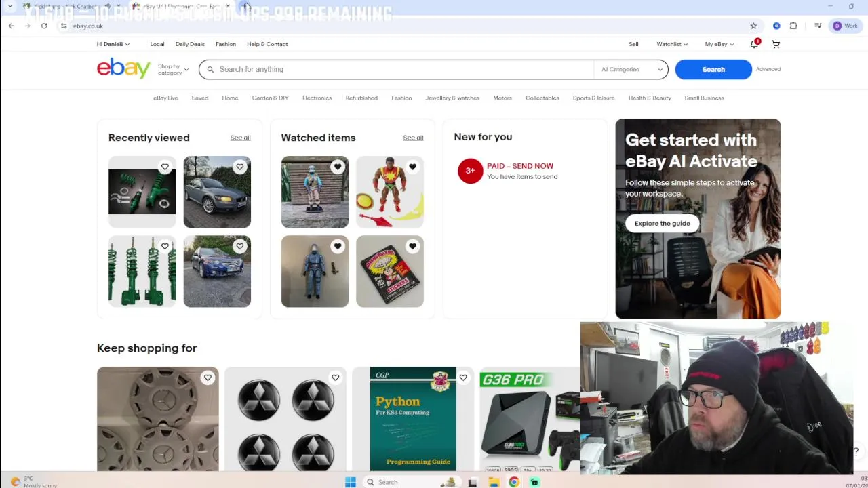The width and height of the screenshot is (868, 488).
Task: Heart the green suspension springs set
Action: [x=165, y=246]
